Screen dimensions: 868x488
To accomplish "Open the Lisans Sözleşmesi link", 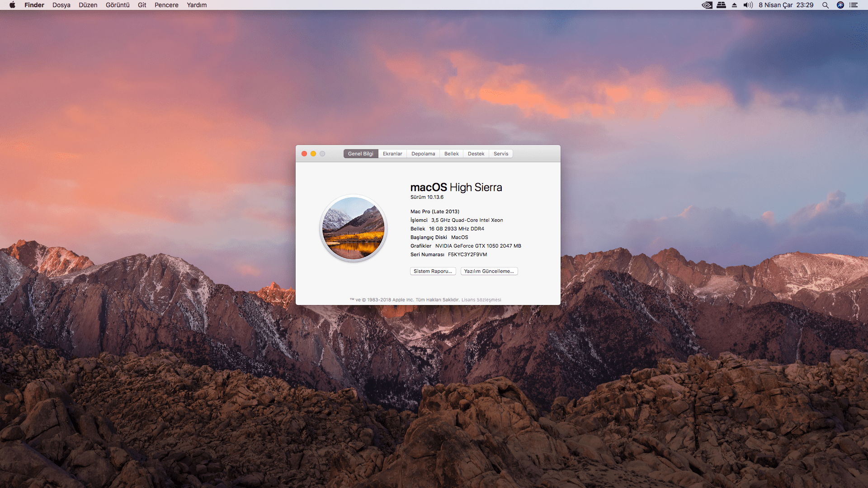I will pos(481,300).
